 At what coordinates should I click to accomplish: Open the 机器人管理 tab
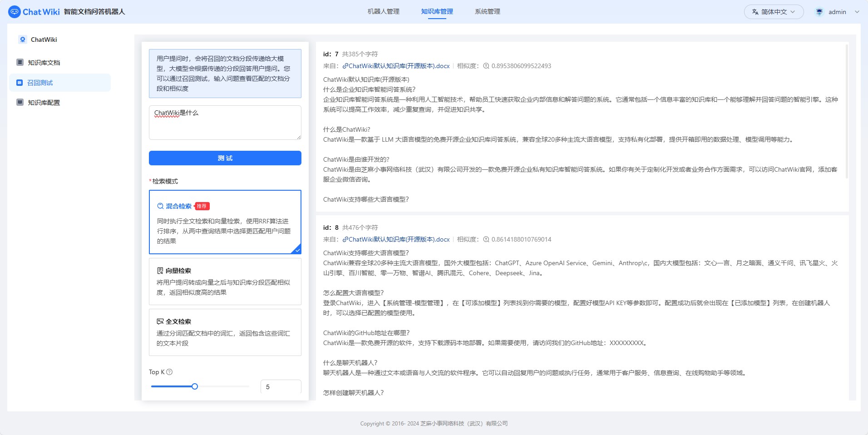pos(384,12)
